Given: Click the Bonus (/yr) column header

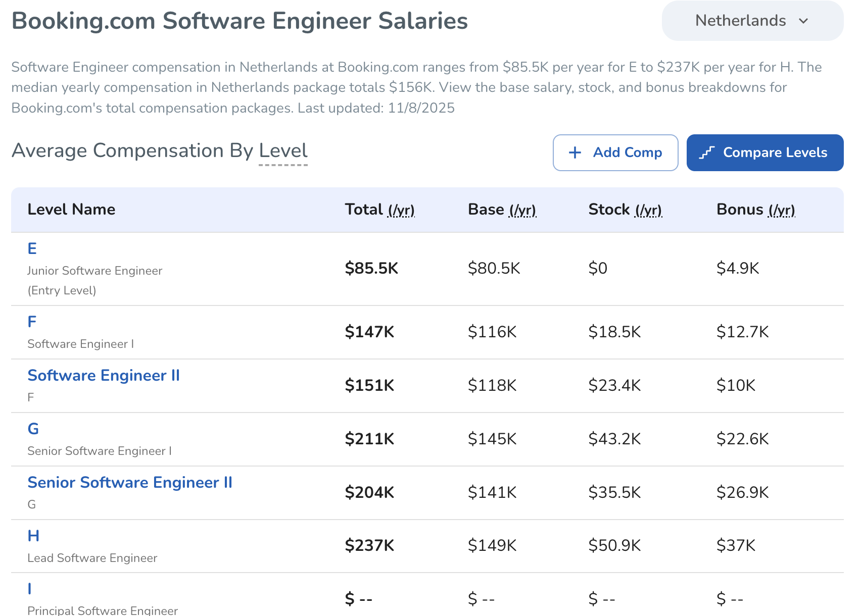Looking at the screenshot, I should coord(755,210).
